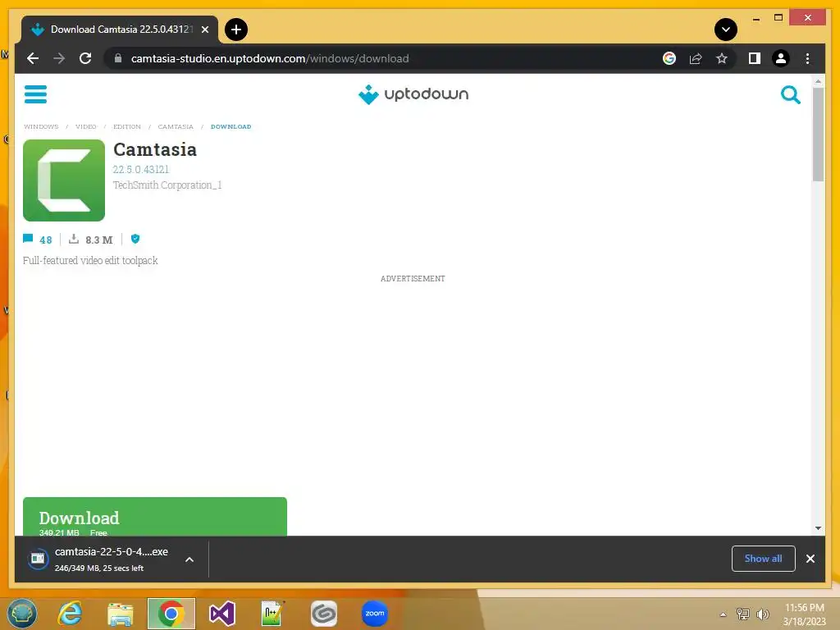The height and width of the screenshot is (630, 840).
Task: Click Show all downloads
Action: point(763,558)
